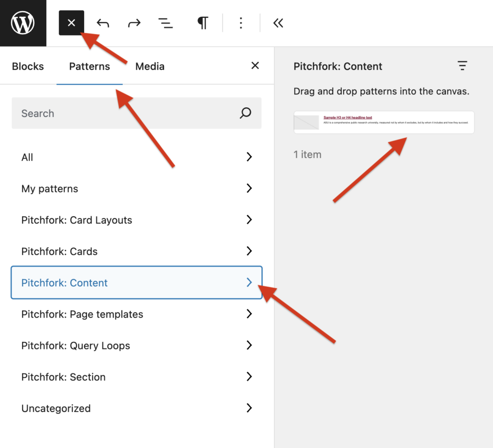Expand Pitchfork: Section chevron
Screen dimensions: 493x448
(x=249, y=377)
